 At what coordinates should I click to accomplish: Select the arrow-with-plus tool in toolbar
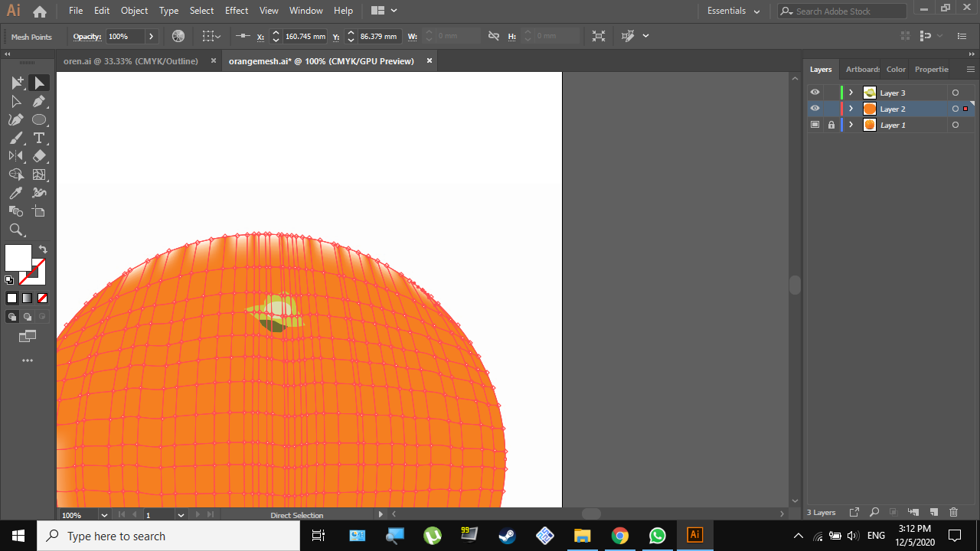tap(16, 83)
